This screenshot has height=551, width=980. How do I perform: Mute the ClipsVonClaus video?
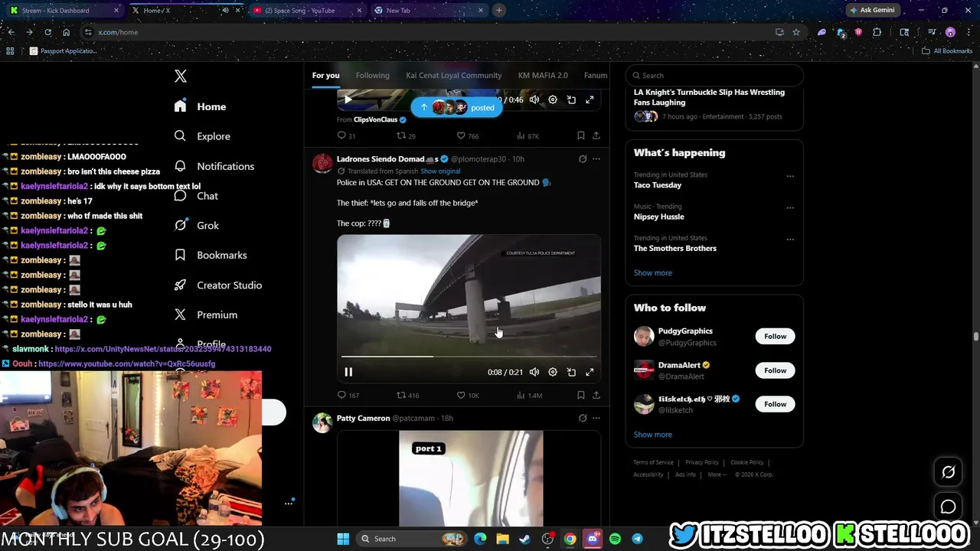(x=534, y=99)
